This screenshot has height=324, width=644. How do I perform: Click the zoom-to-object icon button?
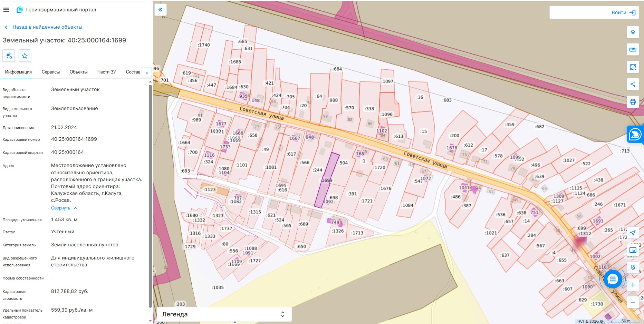9,56
